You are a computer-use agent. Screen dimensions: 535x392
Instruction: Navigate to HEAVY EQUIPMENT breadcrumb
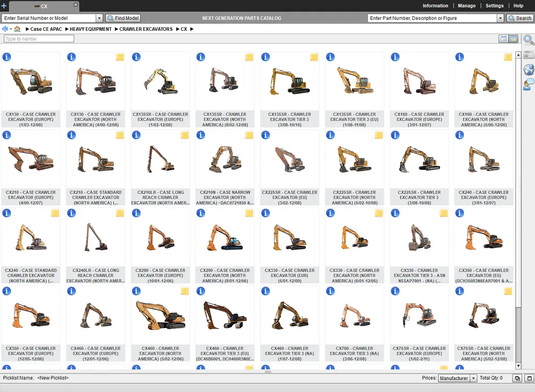coord(91,29)
